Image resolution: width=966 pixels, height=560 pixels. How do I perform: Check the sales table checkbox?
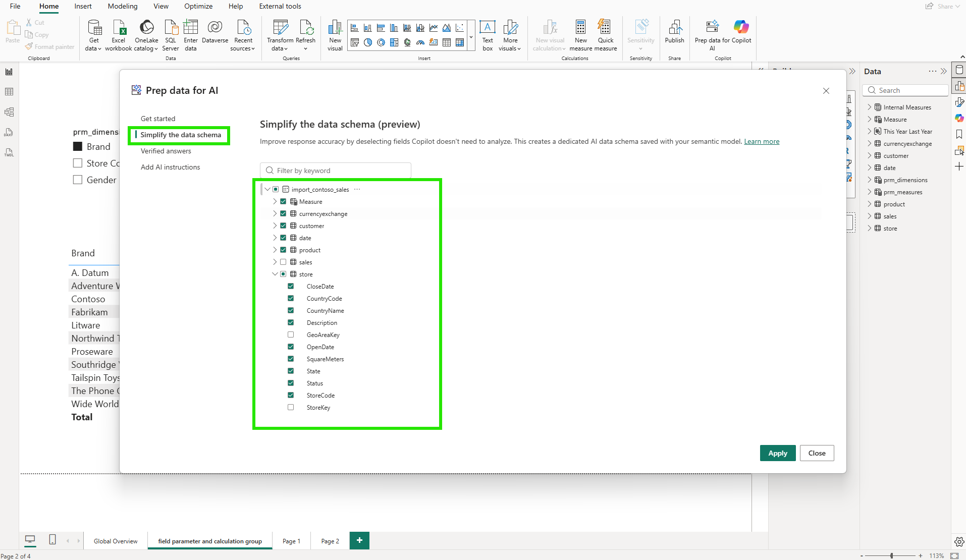283,262
